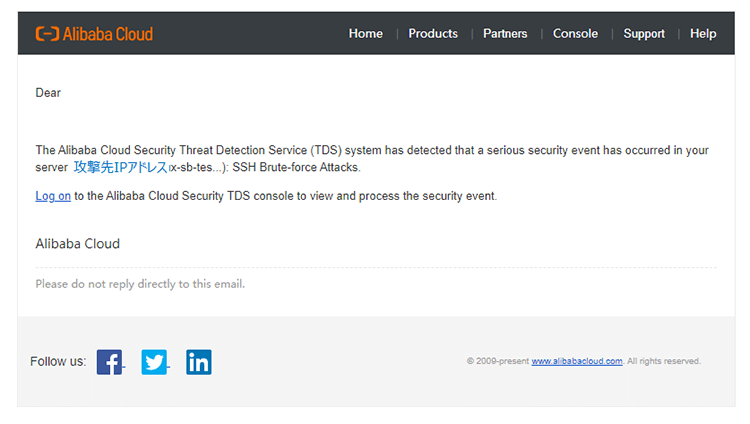Click the Alibaba Cloud signature text
750x424 pixels.
pos(77,244)
